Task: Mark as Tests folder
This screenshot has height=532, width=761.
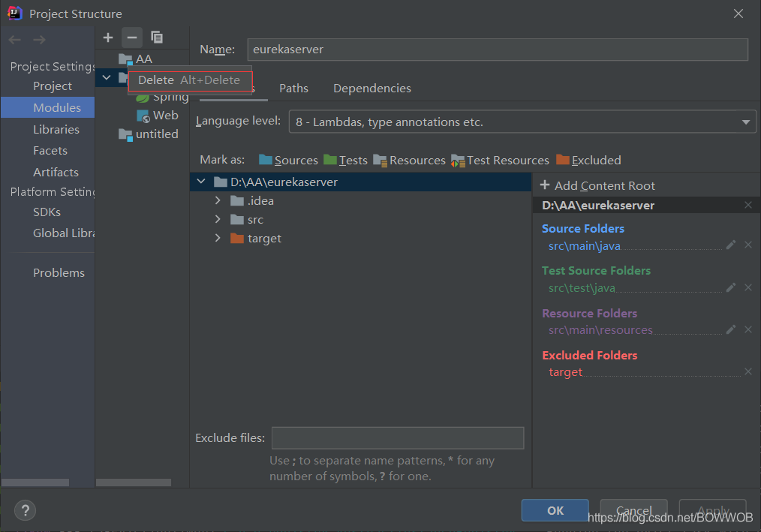Action: point(345,160)
